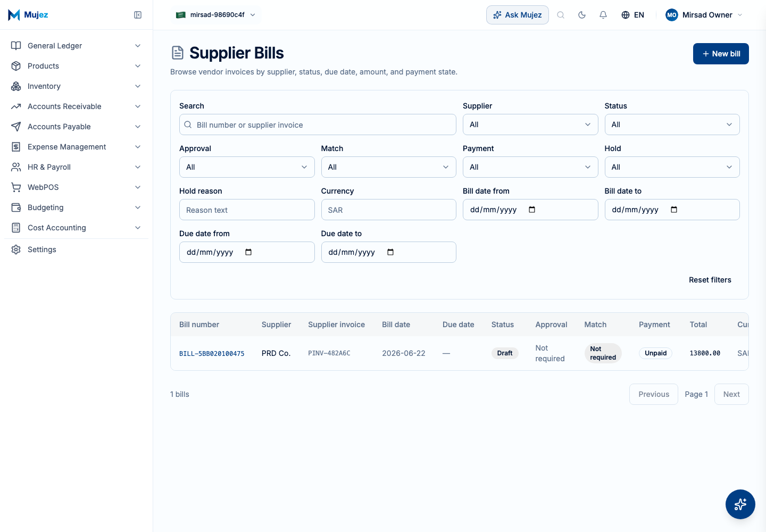Click the Expense Management receipt icon
Image resolution: width=766 pixels, height=532 pixels.
click(16, 147)
